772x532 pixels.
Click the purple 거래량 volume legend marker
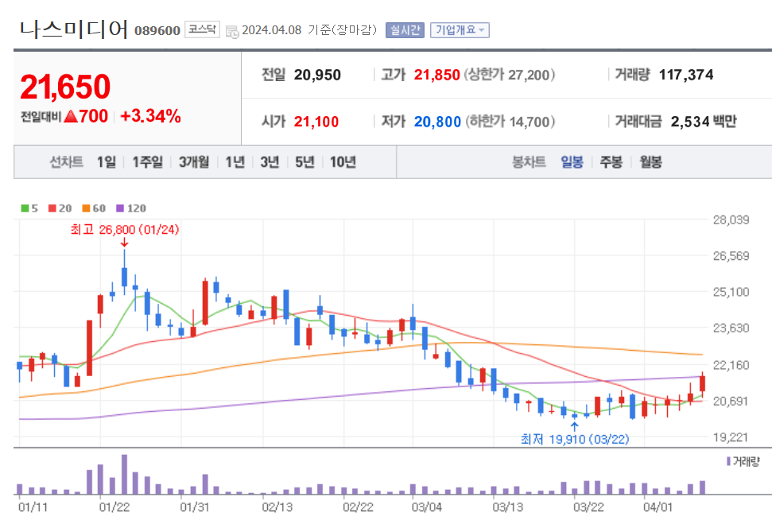728,461
